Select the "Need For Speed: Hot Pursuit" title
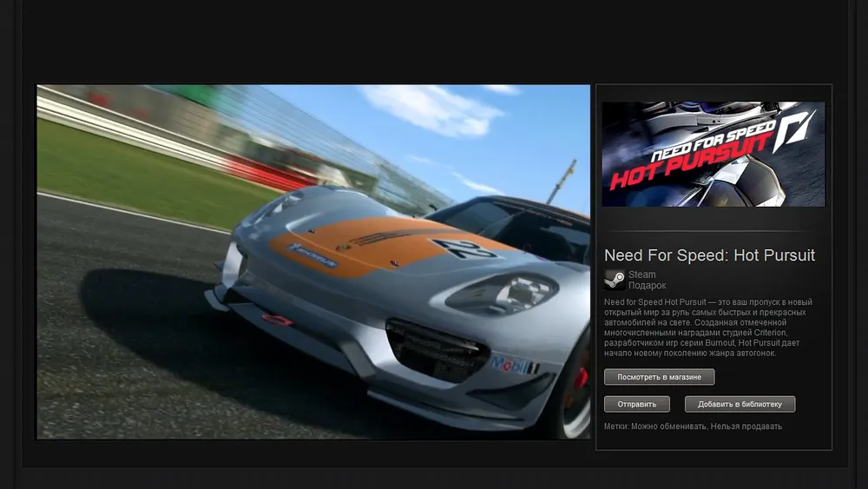 [709, 255]
